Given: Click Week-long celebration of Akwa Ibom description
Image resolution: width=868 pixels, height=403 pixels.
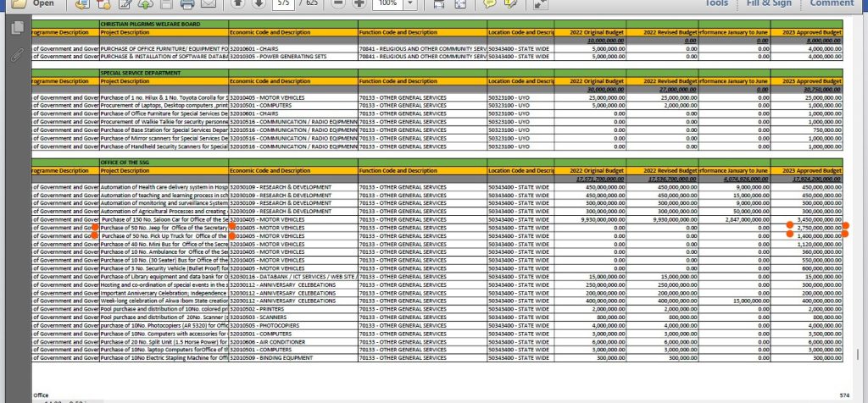Looking at the screenshot, I should (x=164, y=301).
